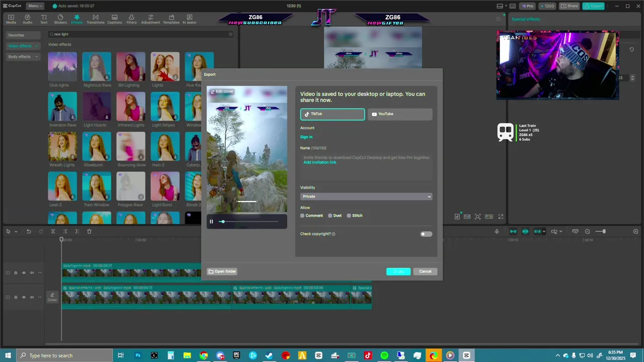Click the reset icon in Special effects panel
Screen dimensions: 644x362
[632, 49]
